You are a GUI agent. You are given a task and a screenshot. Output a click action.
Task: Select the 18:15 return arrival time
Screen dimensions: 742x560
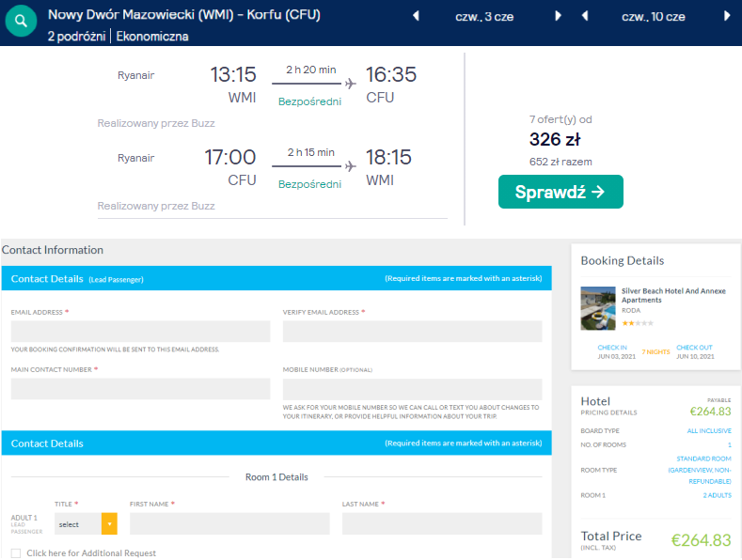coord(388,158)
